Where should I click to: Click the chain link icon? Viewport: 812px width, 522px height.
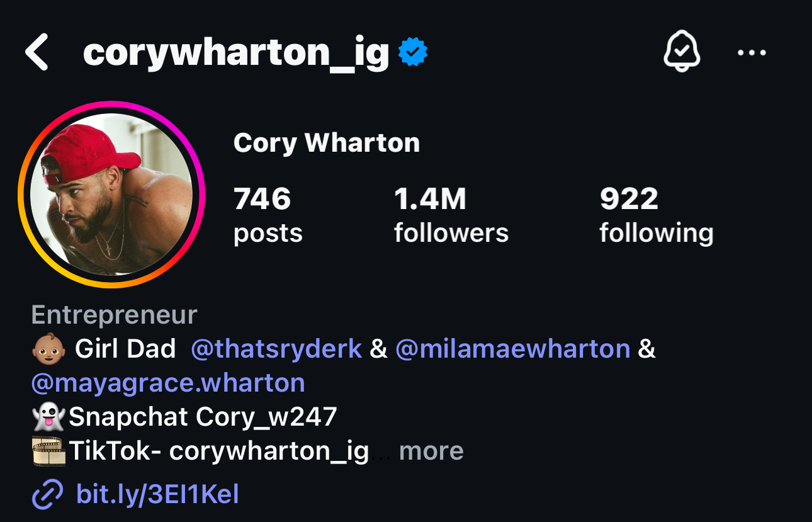click(47, 494)
